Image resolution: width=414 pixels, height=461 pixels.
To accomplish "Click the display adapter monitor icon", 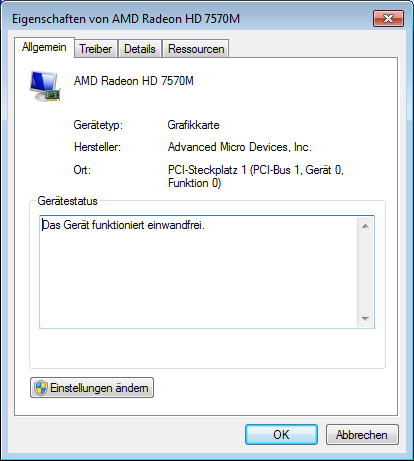I will pyautogui.click(x=45, y=86).
